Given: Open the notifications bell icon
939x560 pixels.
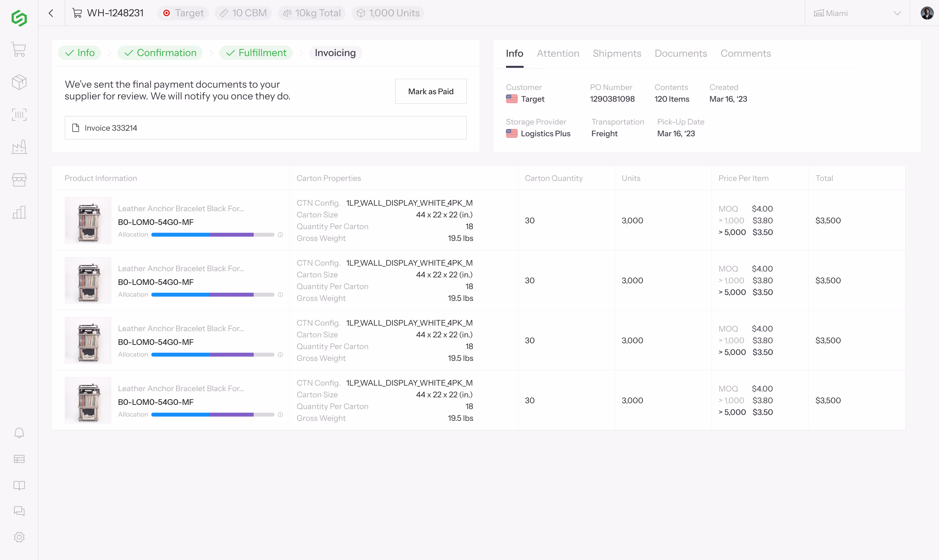Looking at the screenshot, I should 19,433.
